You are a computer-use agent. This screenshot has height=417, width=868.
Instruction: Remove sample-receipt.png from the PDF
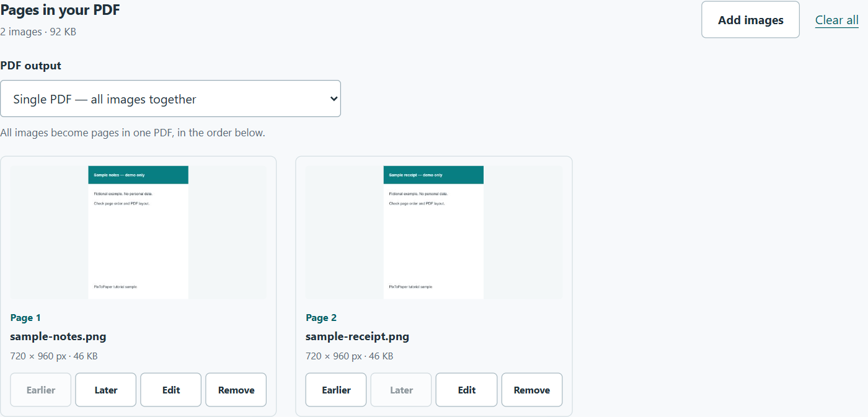(x=532, y=390)
